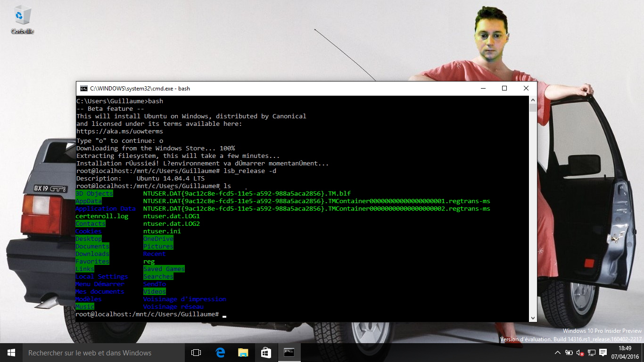644x362 pixels.
Task: Open the Windows Start menu
Action: [x=11, y=353]
